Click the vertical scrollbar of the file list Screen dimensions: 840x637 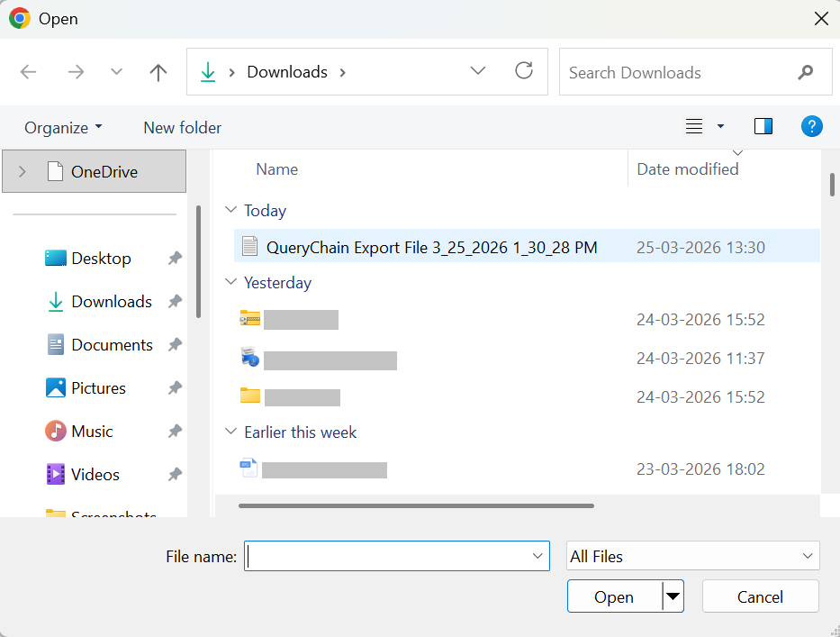(832, 185)
